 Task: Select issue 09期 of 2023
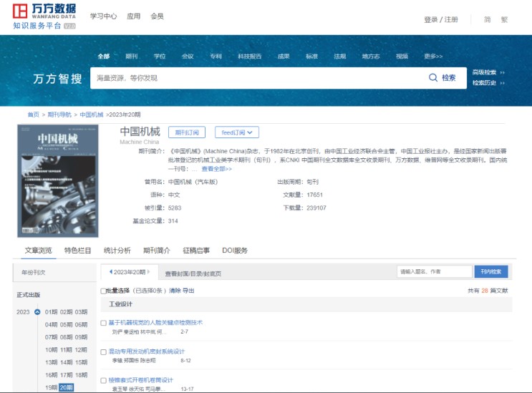coord(81,337)
